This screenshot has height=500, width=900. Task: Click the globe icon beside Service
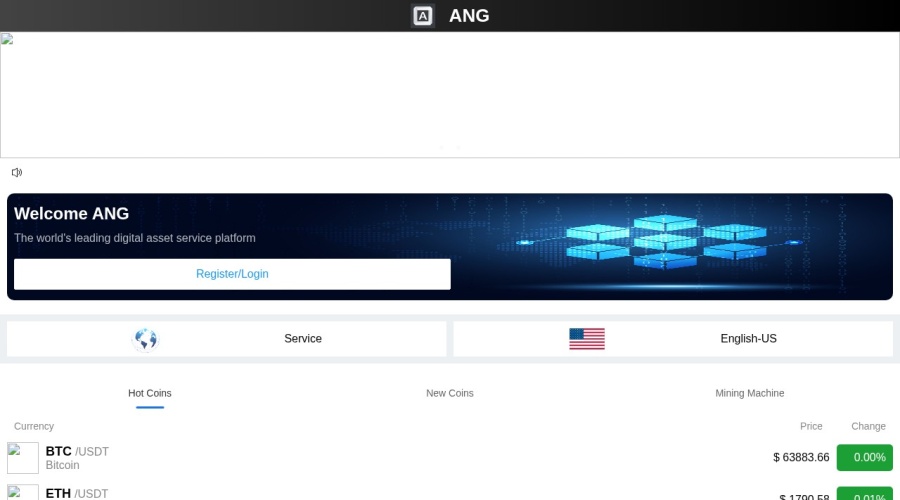tap(145, 339)
